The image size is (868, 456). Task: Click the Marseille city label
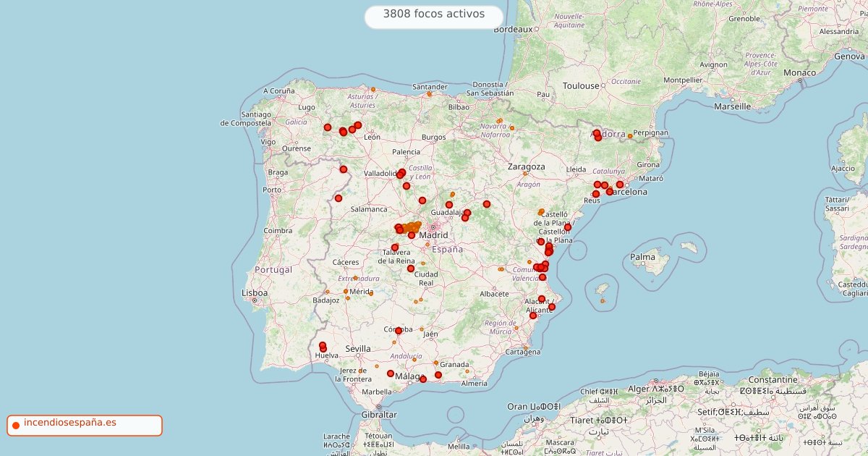732,106
